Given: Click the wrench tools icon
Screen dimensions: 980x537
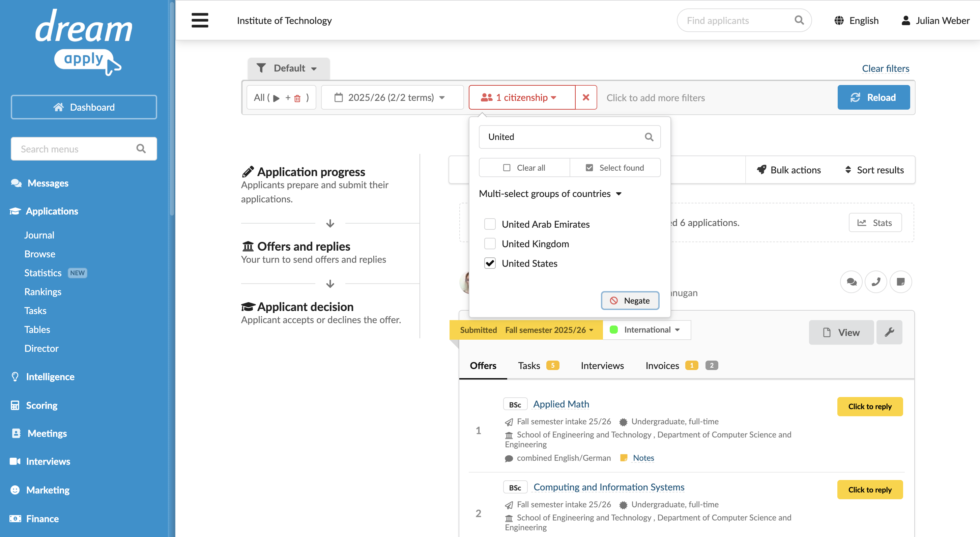Looking at the screenshot, I should pyautogui.click(x=889, y=332).
